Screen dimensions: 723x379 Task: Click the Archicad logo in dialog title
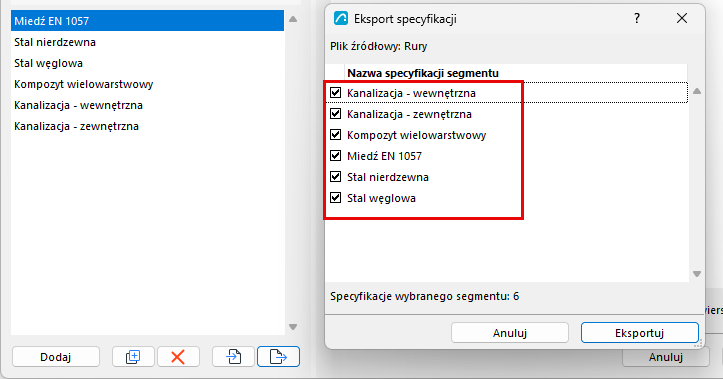[x=341, y=18]
